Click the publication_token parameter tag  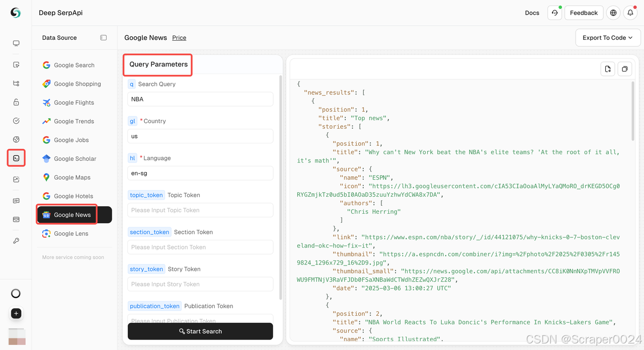pos(154,306)
